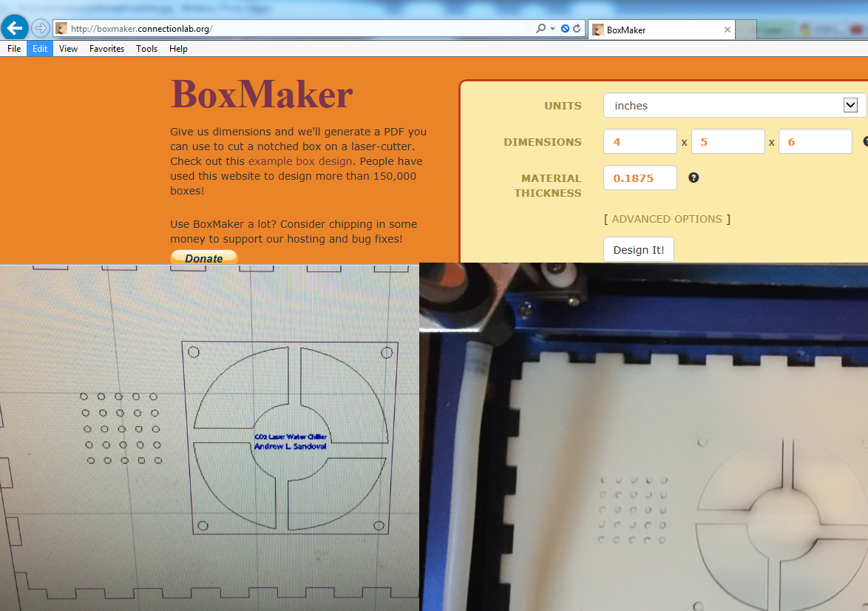868x611 pixels.
Task: Go back with the browser back arrow
Action: tap(15, 27)
